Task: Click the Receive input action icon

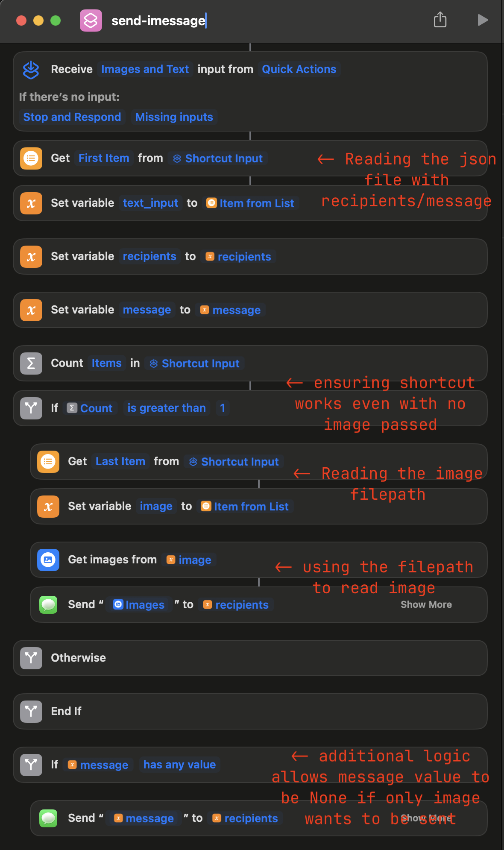Action: [x=31, y=70]
